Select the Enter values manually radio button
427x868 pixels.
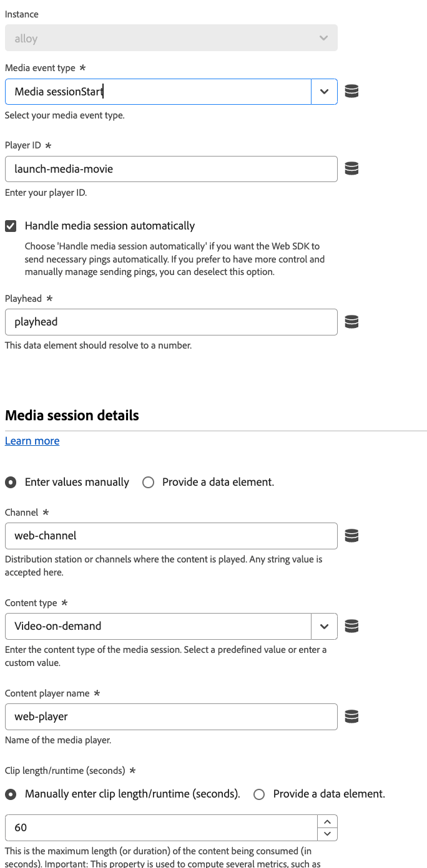11,482
